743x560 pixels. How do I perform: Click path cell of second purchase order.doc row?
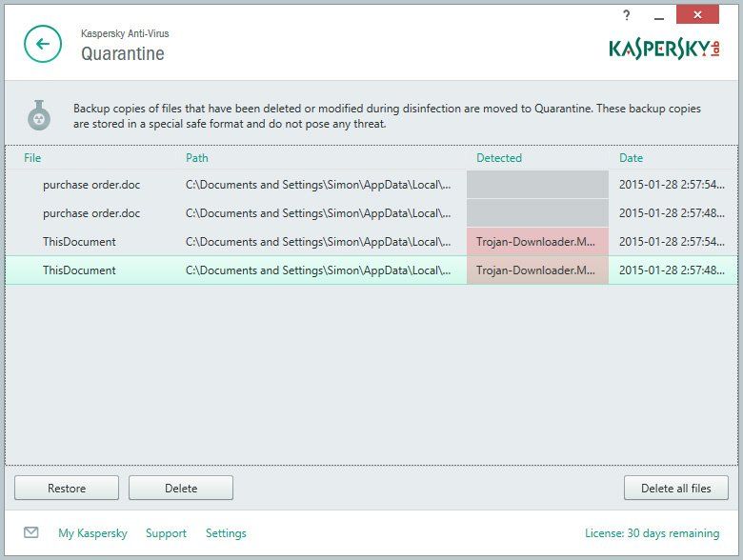[x=318, y=213]
